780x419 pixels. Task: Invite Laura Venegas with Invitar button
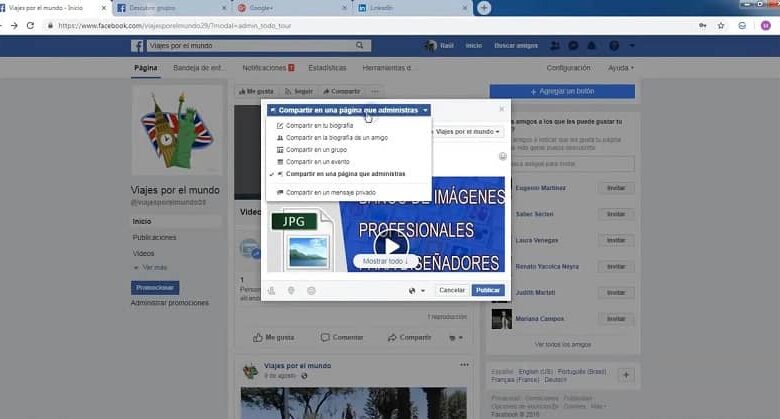pos(616,240)
